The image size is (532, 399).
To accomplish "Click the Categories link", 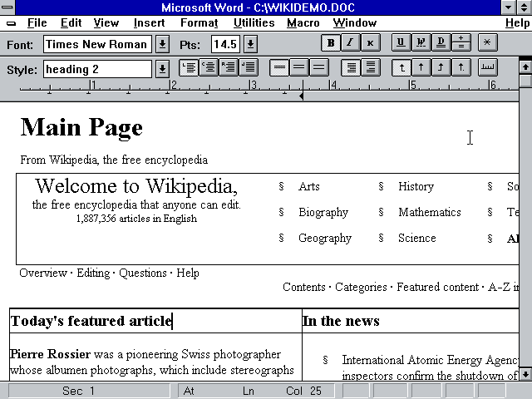I will [361, 288].
